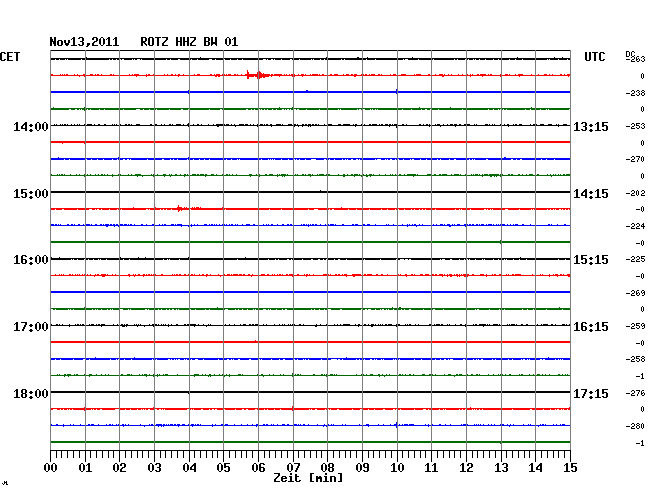Click the DC offset value -253

click(635, 126)
